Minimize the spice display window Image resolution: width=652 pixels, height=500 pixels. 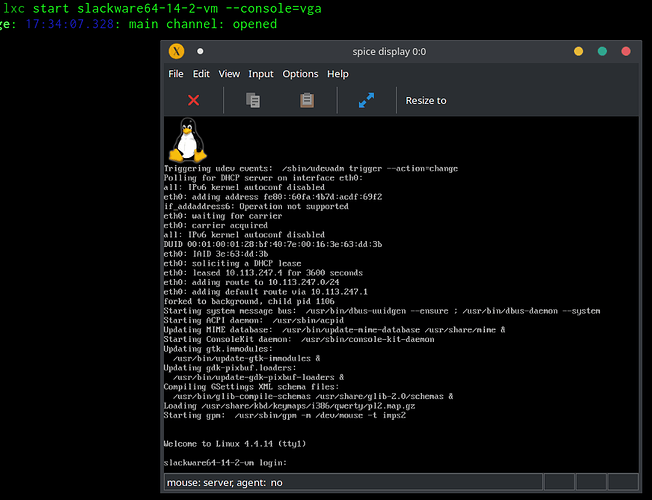[578, 51]
